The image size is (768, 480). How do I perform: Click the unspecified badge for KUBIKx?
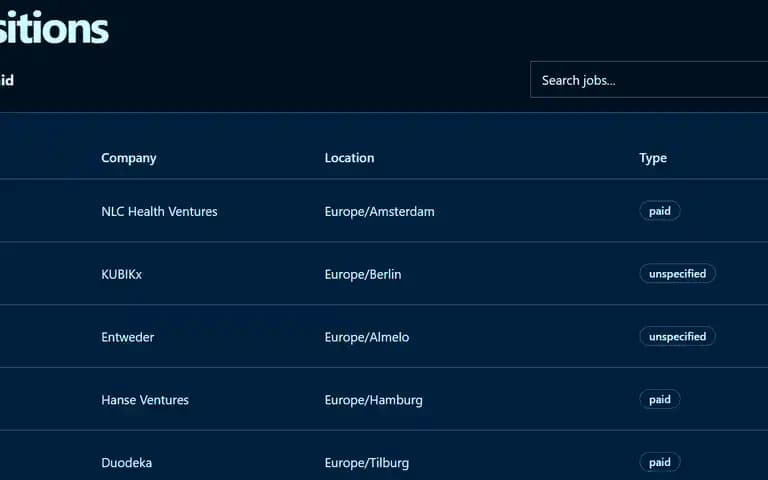677,273
